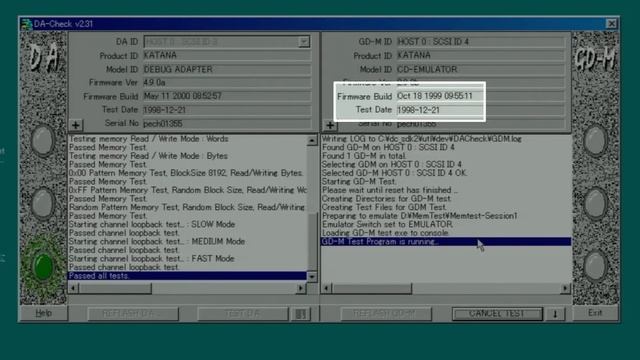
Task: Click the GD-M ID field HOST 0 : SCSI ID 4
Action: [x=481, y=42]
